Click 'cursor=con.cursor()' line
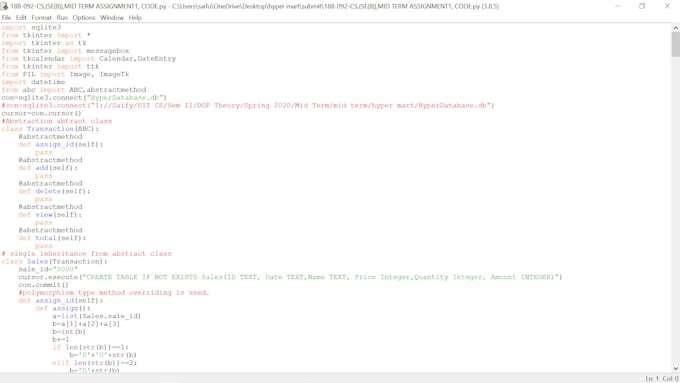680x383 pixels. (41, 113)
